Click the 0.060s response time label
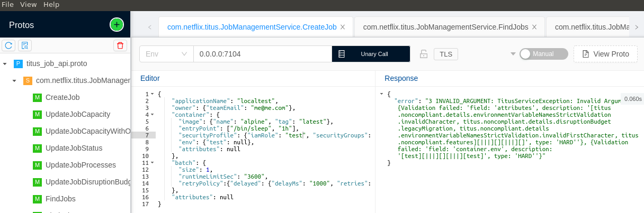This screenshot has width=644, height=213. tap(633, 99)
